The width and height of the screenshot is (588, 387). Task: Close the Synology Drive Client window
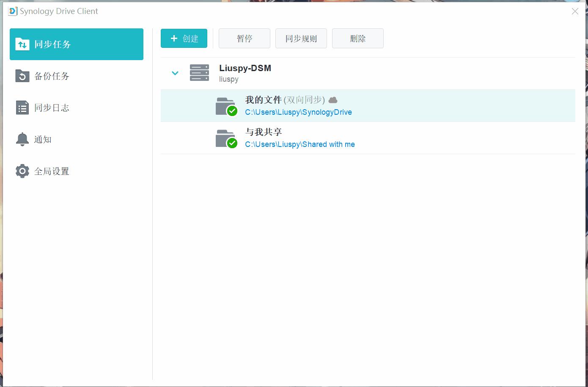(x=575, y=11)
